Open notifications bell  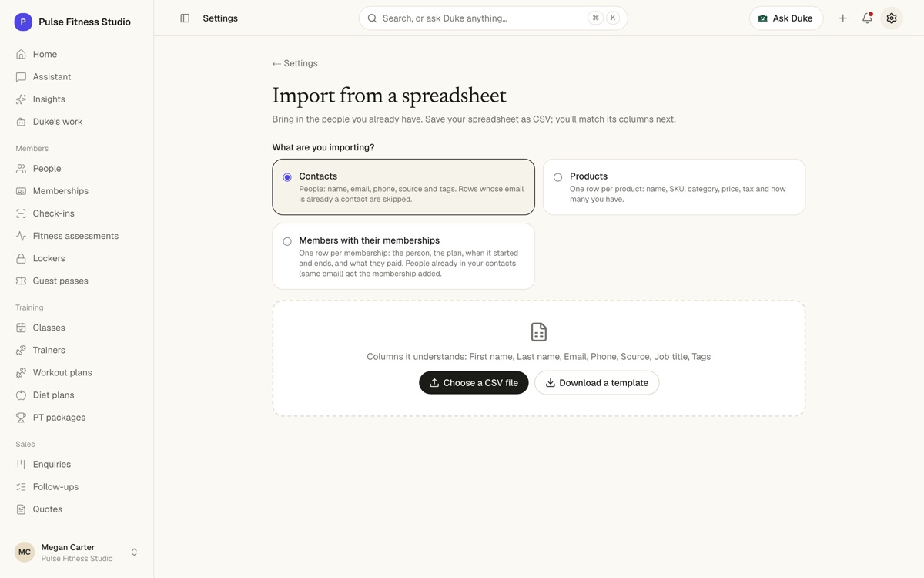pos(867,18)
